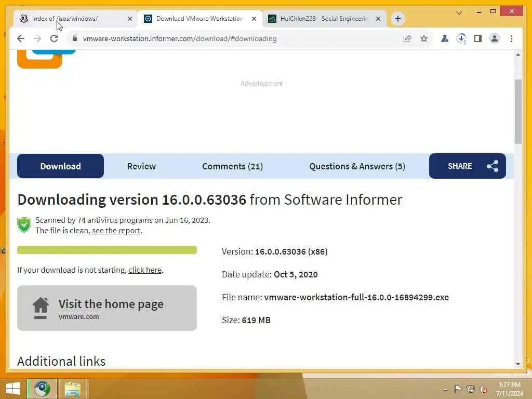The width and height of the screenshot is (532, 399).
Task: Click the vertical scrollbar thumb
Action: [x=518, y=112]
